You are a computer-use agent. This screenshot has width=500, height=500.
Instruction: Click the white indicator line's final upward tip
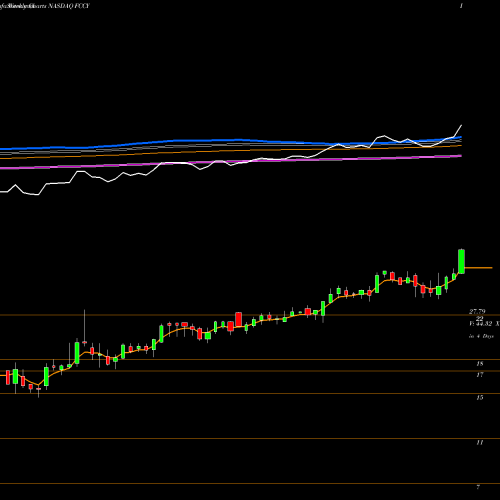pos(461,126)
